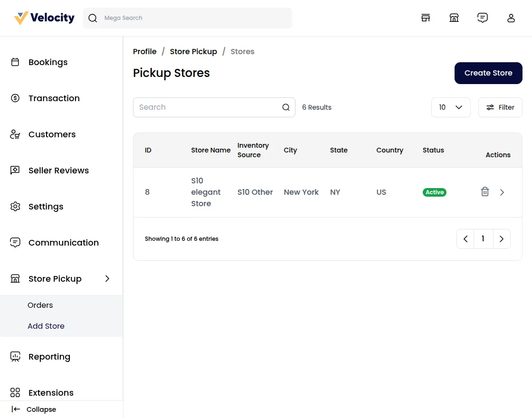
Task: Click the Status column header
Action: [433, 150]
